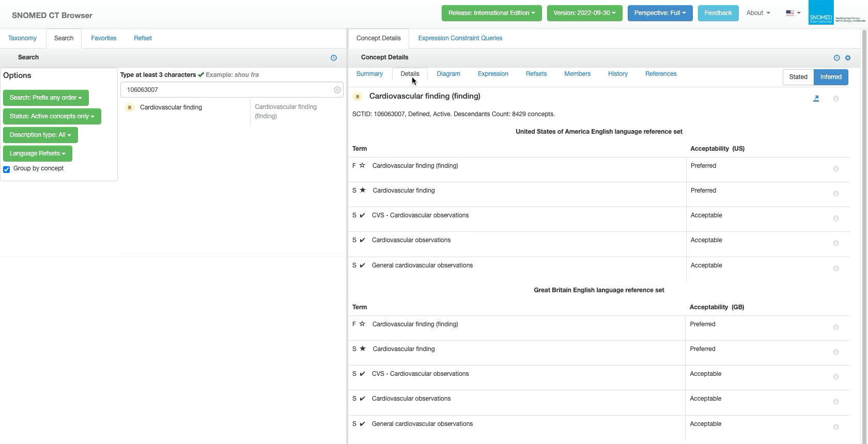Select the Search tab
868x444 pixels.
click(64, 38)
